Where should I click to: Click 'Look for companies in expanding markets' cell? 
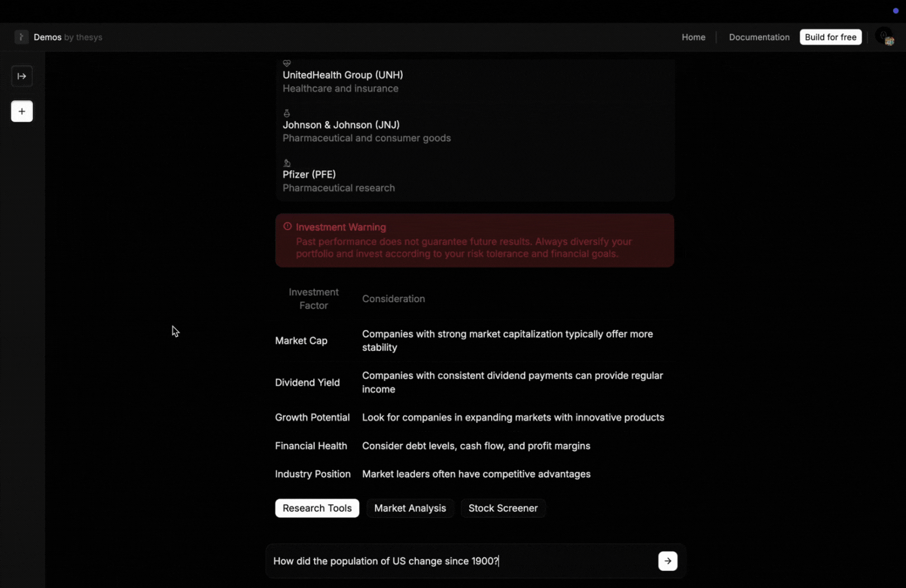tap(513, 417)
